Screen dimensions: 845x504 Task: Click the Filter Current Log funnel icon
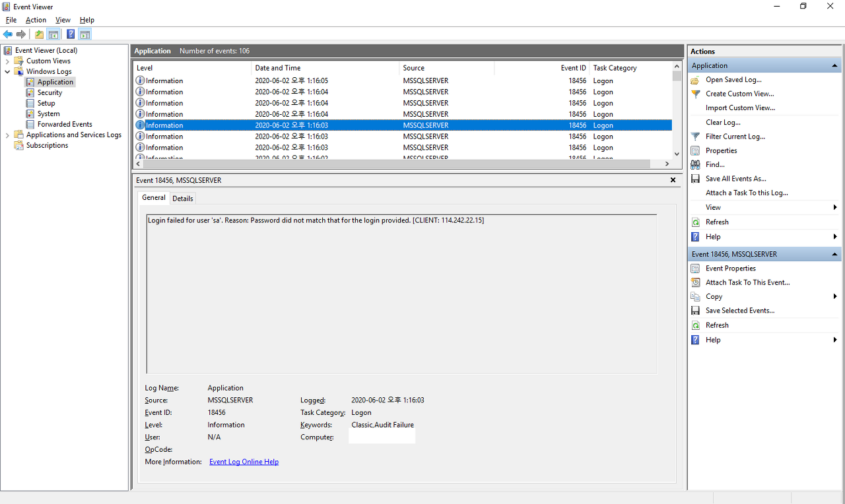tap(695, 137)
